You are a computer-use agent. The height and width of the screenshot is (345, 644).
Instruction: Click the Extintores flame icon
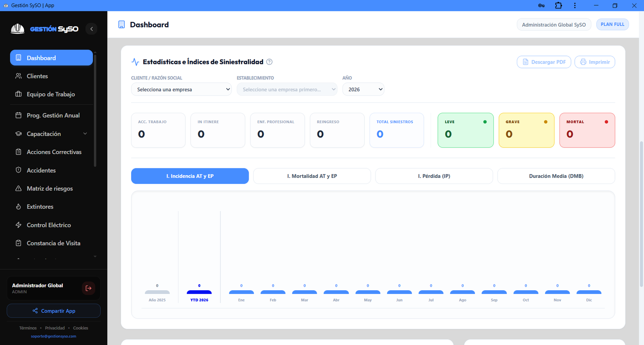tap(19, 207)
